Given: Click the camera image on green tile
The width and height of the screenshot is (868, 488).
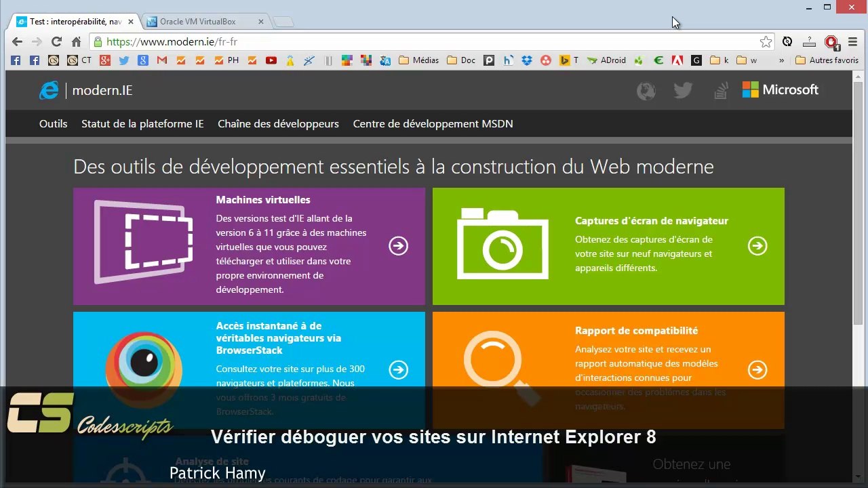Looking at the screenshot, I should point(502,244).
